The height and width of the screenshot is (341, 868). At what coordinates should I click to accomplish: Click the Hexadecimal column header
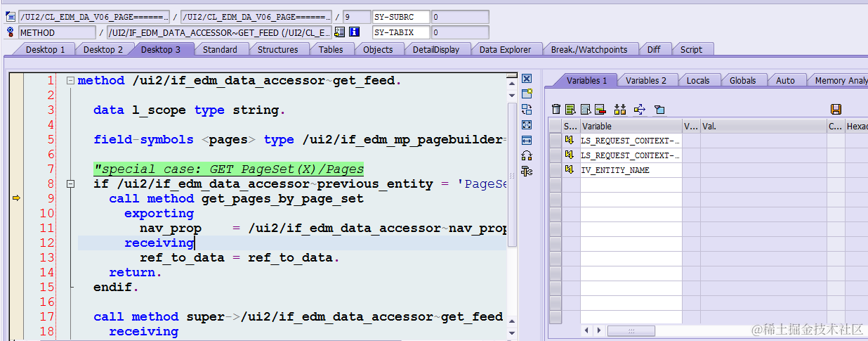856,126
